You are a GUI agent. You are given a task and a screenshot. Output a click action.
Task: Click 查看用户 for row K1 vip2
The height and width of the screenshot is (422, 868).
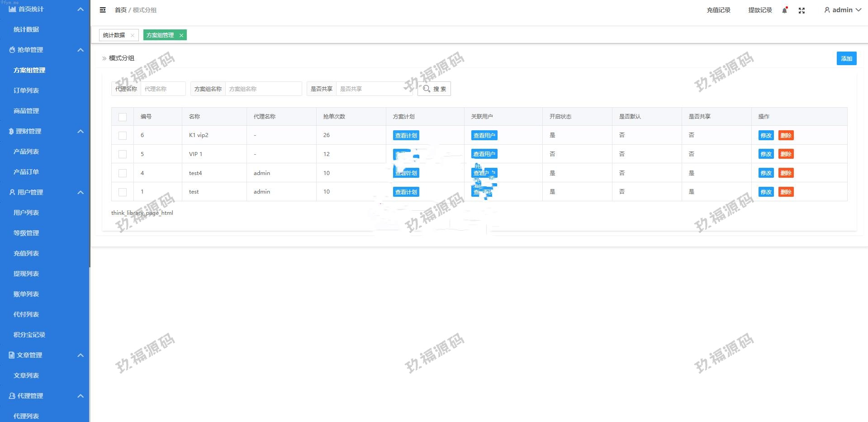(x=484, y=135)
